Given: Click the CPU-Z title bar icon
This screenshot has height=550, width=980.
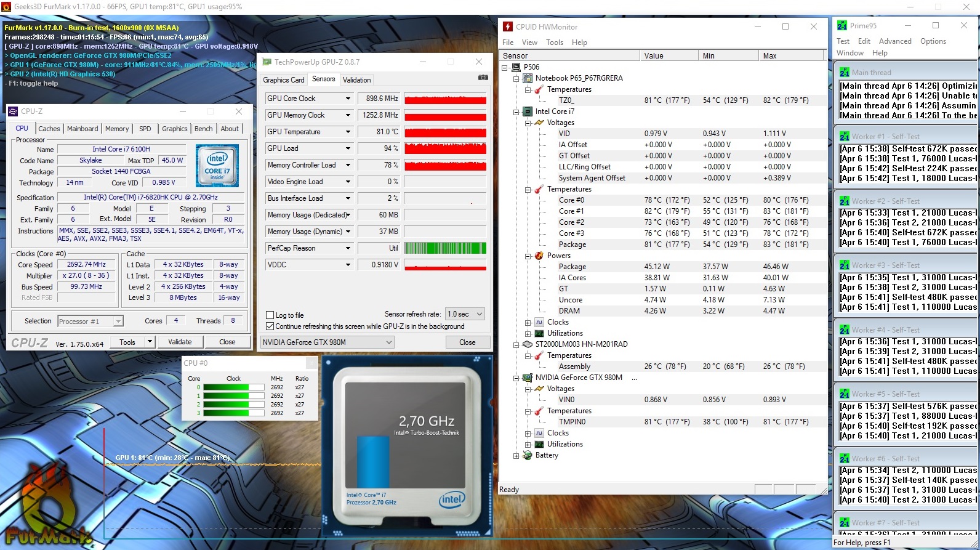Looking at the screenshot, I should (x=13, y=111).
